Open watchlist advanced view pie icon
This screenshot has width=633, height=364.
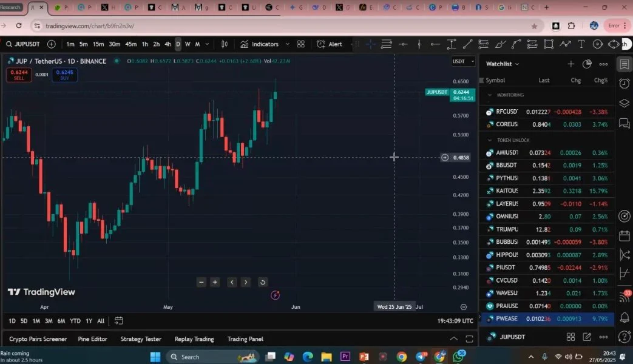click(587, 64)
